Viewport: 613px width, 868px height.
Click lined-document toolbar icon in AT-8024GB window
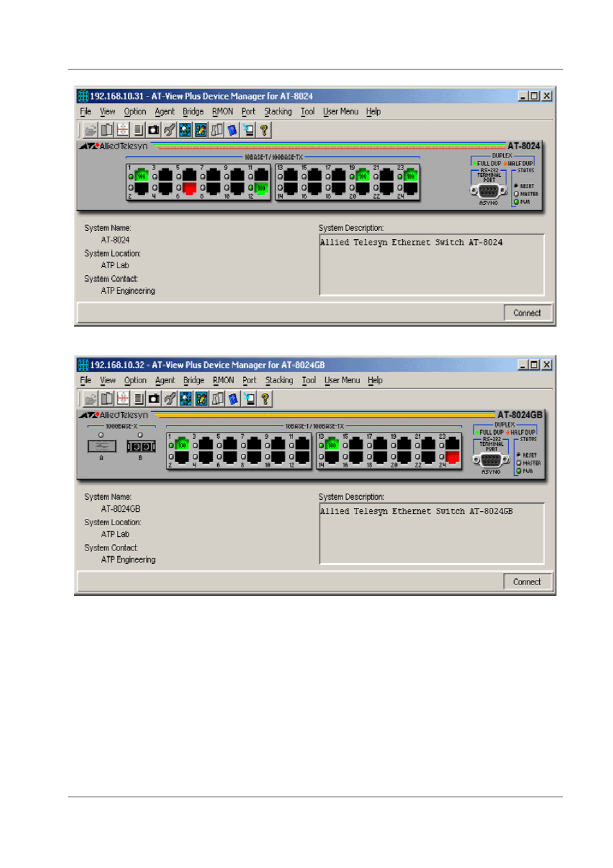(139, 399)
